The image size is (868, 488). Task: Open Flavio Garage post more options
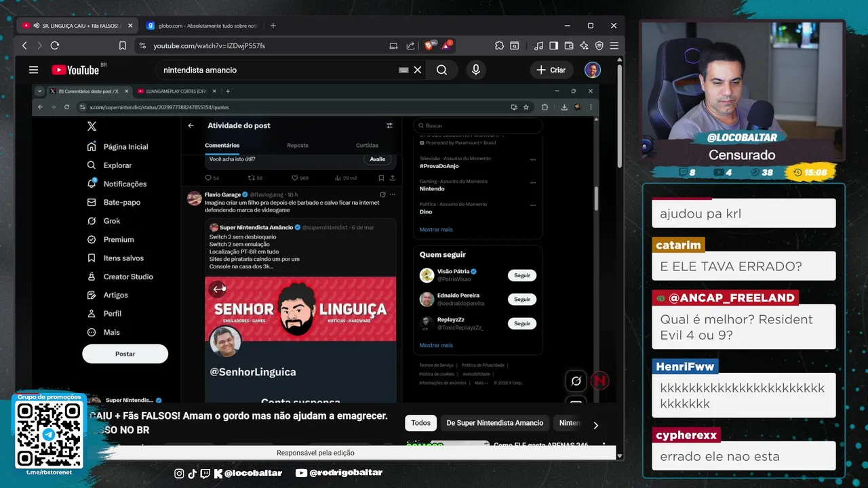click(x=392, y=195)
